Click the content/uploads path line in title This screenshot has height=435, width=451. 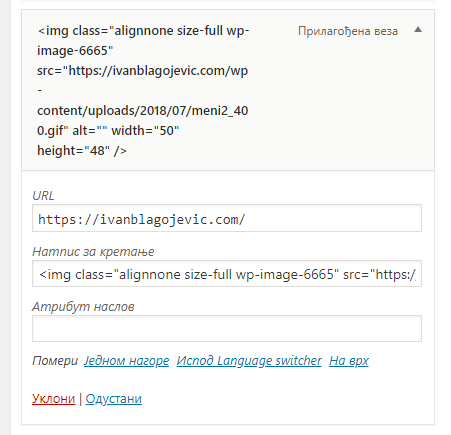[143, 111]
